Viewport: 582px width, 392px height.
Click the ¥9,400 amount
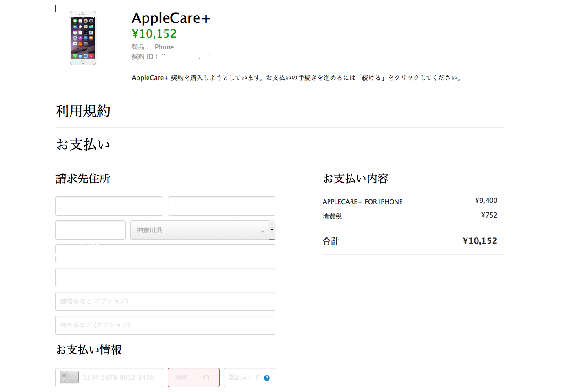coord(486,201)
